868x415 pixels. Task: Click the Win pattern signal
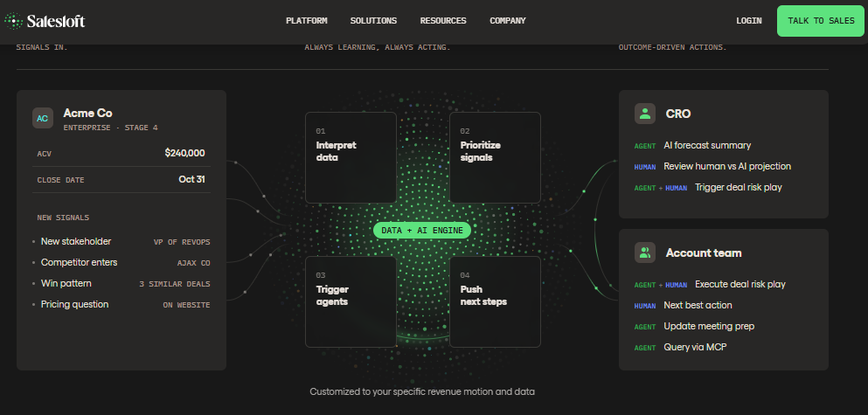click(x=66, y=283)
